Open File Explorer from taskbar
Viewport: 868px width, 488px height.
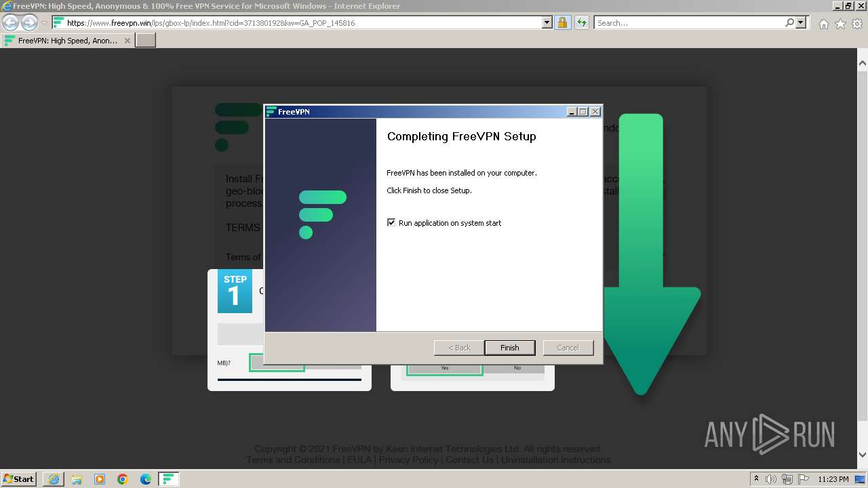point(77,479)
